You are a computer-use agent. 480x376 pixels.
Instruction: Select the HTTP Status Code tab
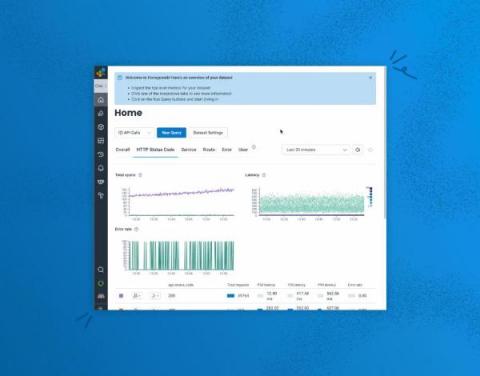coord(155,150)
